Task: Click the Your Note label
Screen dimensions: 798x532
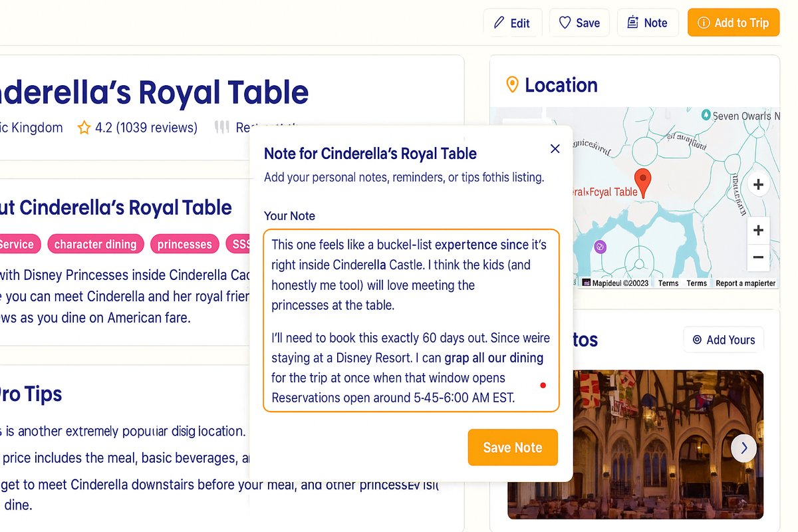Action: coord(289,216)
